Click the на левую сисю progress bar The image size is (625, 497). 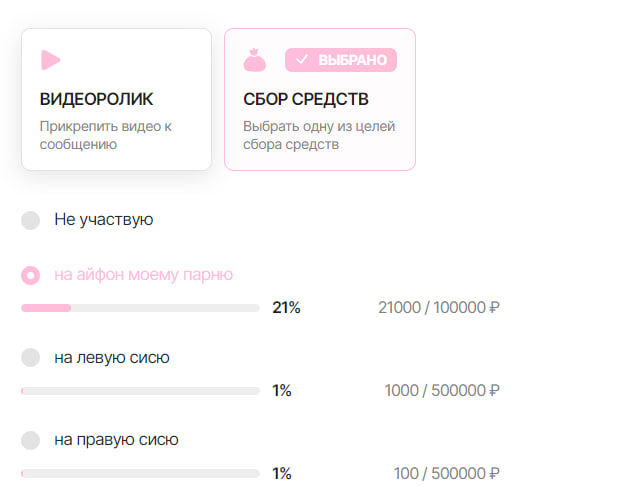tap(140, 391)
